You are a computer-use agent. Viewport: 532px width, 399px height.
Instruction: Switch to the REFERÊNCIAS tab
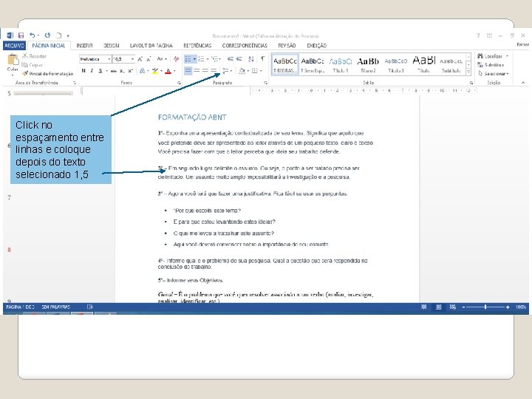pyautogui.click(x=197, y=46)
